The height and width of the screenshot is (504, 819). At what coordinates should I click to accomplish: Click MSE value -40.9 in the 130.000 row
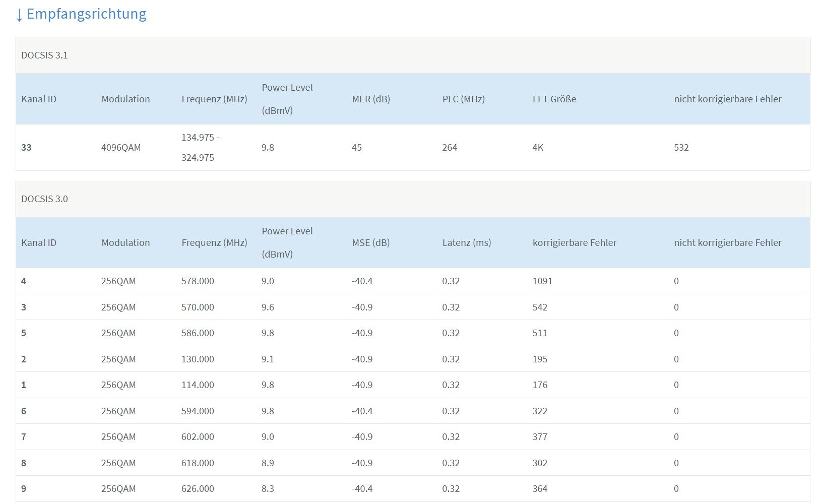[362, 359]
